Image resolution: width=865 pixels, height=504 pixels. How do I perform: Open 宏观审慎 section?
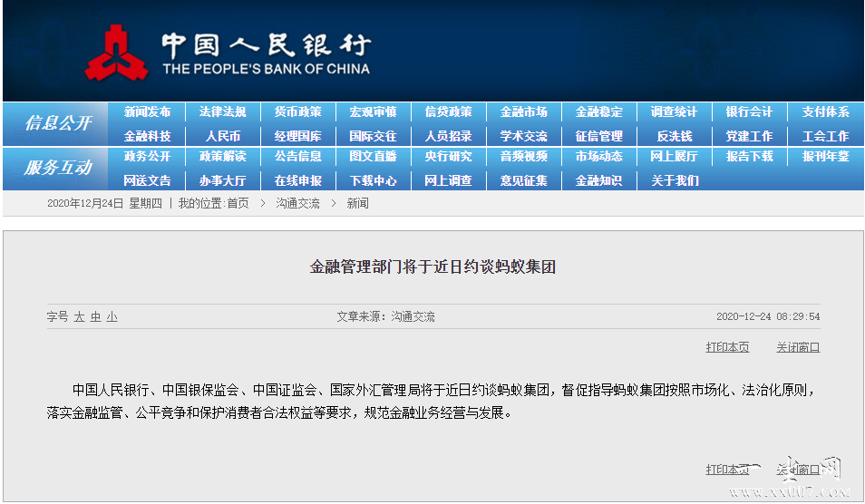(373, 111)
